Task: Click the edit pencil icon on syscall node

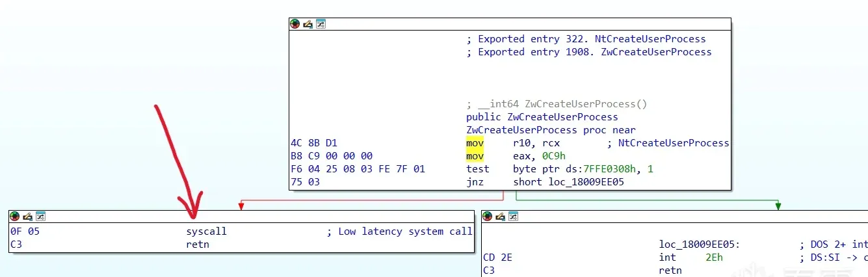Action: tap(27, 216)
